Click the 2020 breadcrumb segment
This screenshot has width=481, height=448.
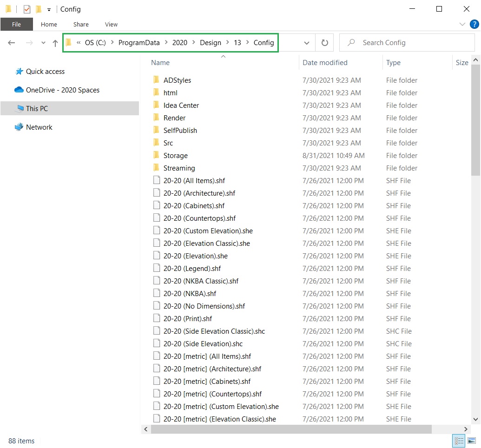coord(180,43)
